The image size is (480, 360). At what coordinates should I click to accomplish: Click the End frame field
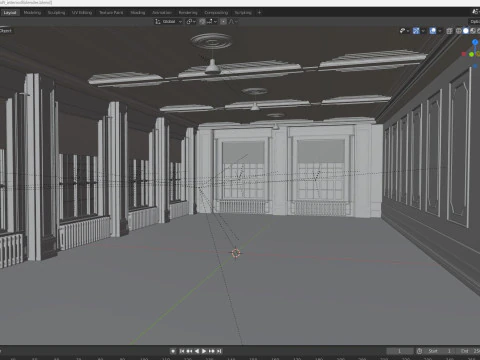pos(469,351)
